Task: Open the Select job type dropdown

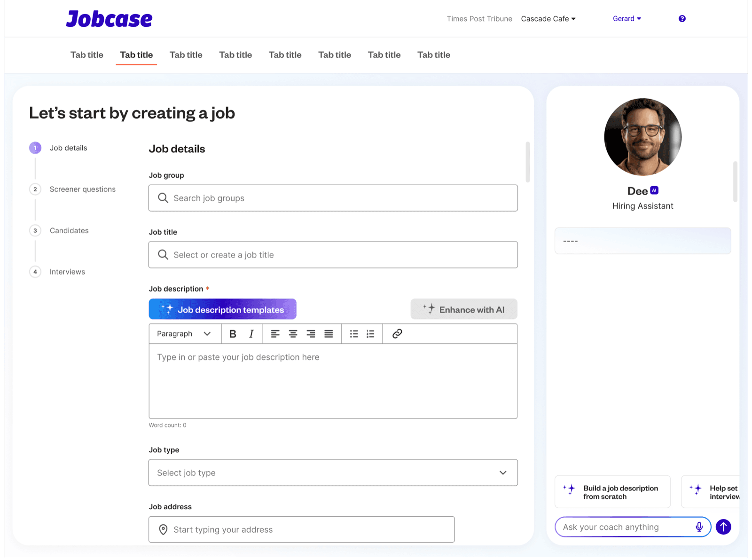Action: 333,473
